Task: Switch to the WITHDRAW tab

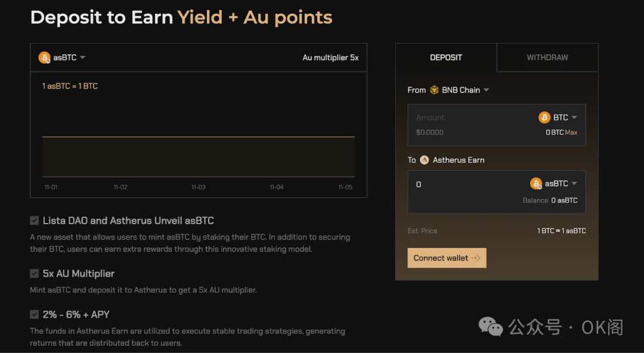Action: [547, 57]
